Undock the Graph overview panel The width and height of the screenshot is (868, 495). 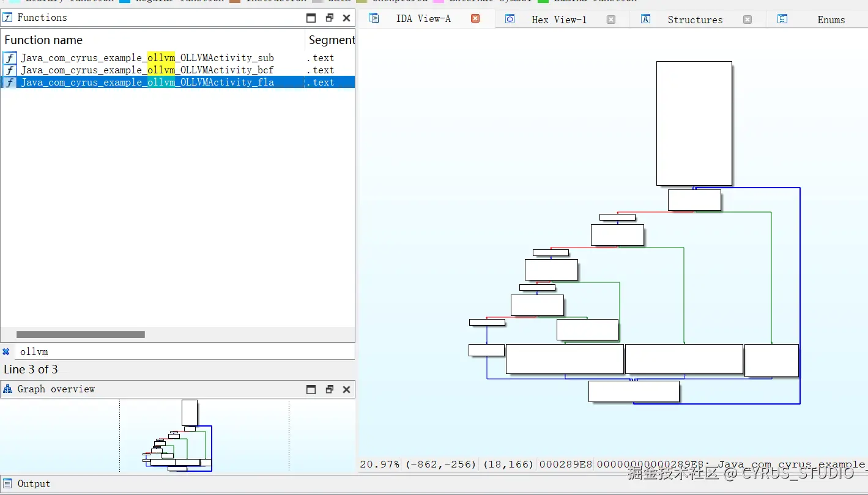pos(330,389)
